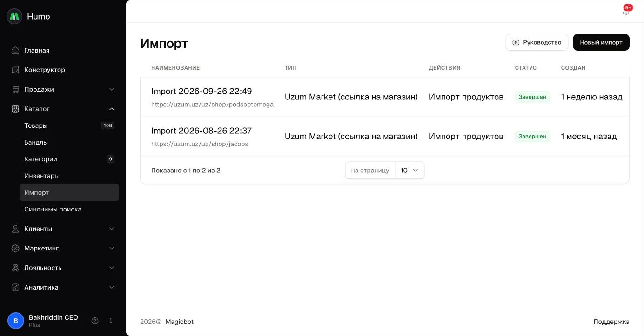Go to Товары in the catalog menu
Viewport: 644px width, 336px height.
(x=69, y=125)
